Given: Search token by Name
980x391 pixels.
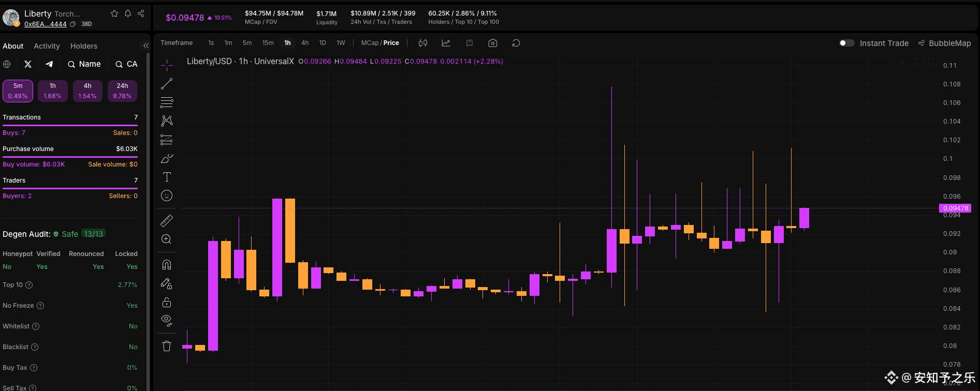Looking at the screenshot, I should [x=84, y=64].
